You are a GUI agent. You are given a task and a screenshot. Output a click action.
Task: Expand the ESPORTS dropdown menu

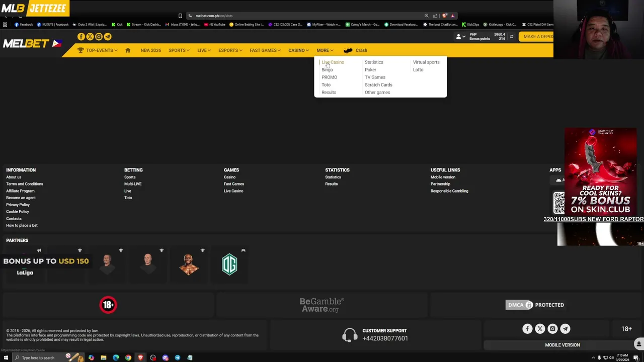(230, 50)
